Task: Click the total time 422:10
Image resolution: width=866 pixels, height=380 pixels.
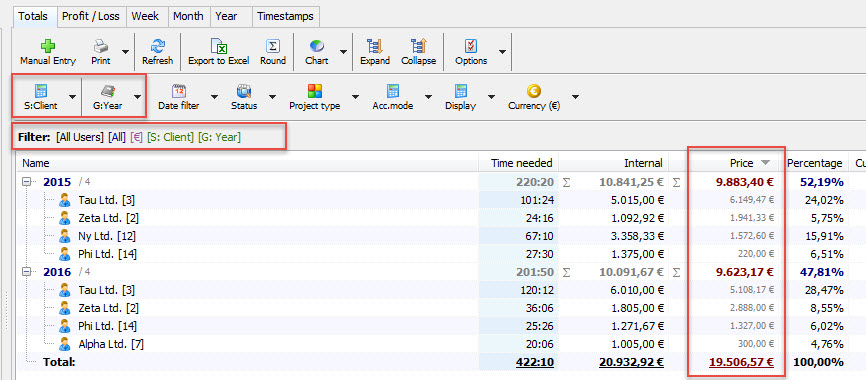Action: [535, 362]
